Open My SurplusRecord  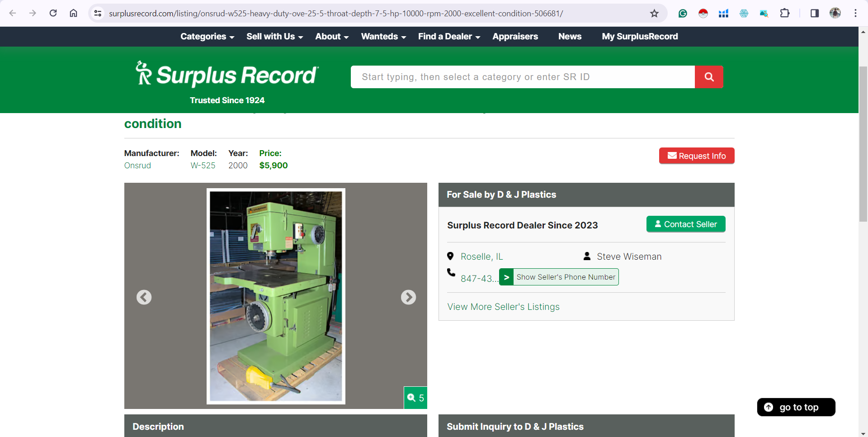click(x=640, y=37)
